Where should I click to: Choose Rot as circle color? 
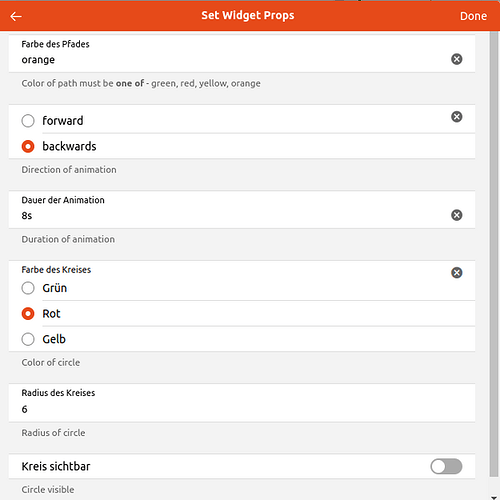tap(28, 314)
